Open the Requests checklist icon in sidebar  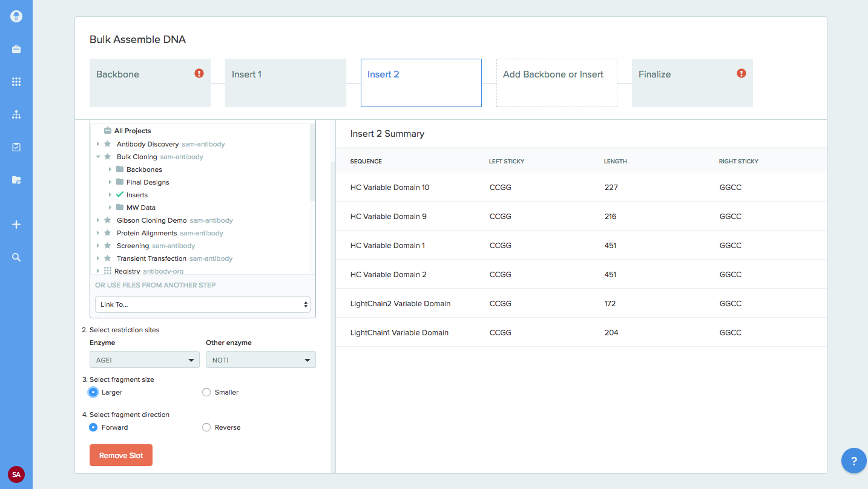pyautogui.click(x=16, y=147)
